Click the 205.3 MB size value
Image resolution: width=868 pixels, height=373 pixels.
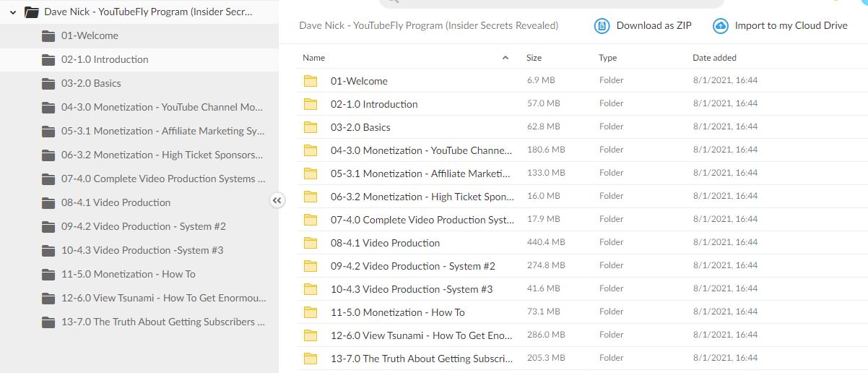click(546, 358)
